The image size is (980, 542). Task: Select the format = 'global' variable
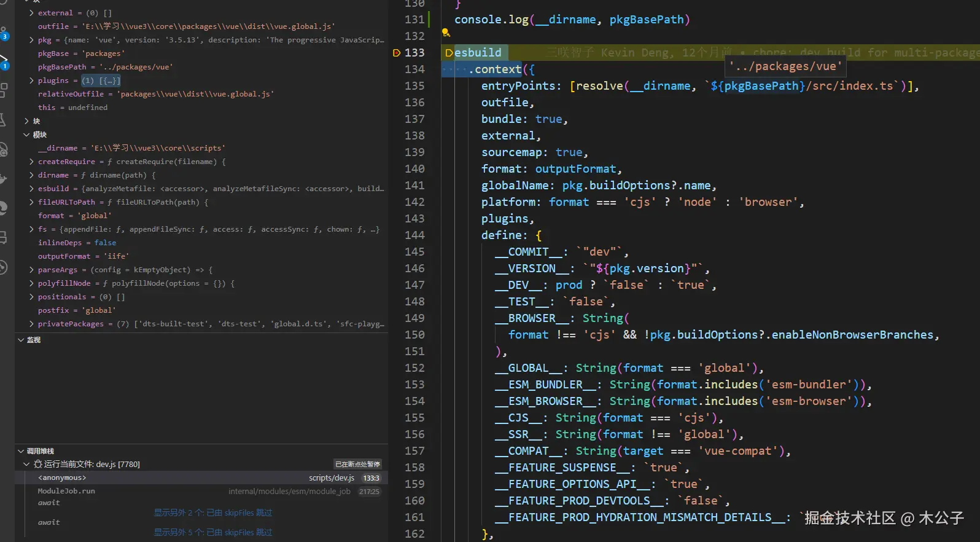point(201,216)
